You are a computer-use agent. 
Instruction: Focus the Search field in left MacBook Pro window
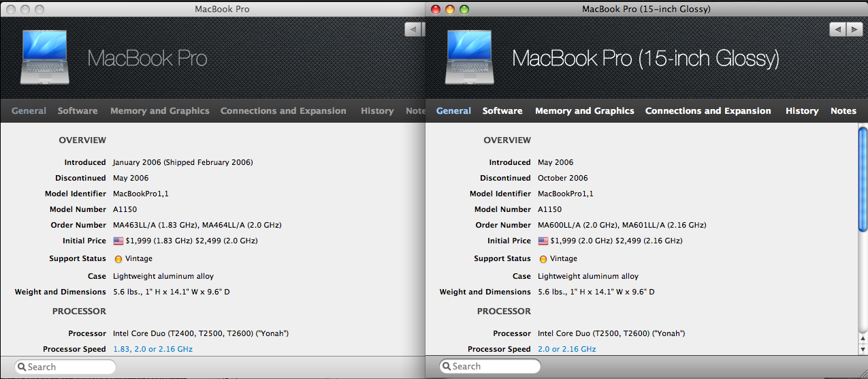pyautogui.click(x=65, y=367)
